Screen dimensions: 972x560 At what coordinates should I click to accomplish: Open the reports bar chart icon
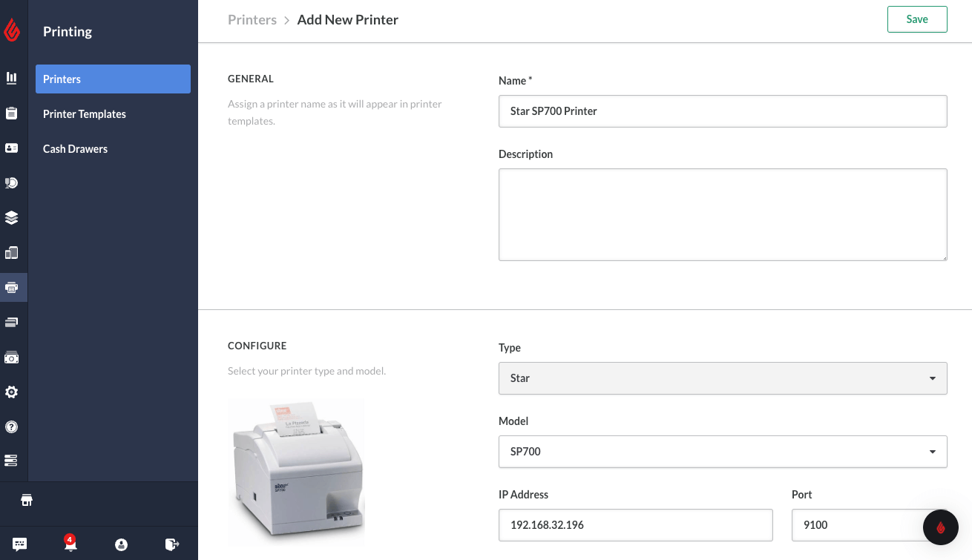pyautogui.click(x=12, y=78)
